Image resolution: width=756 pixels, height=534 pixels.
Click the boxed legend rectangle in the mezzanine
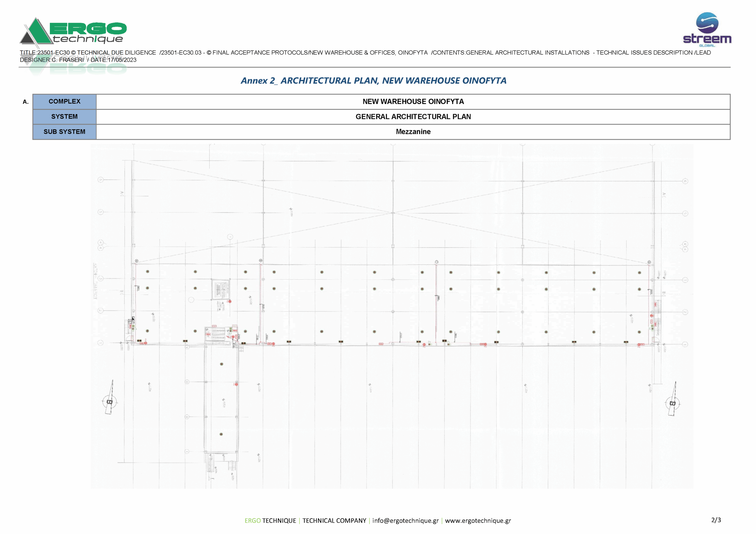220,289
